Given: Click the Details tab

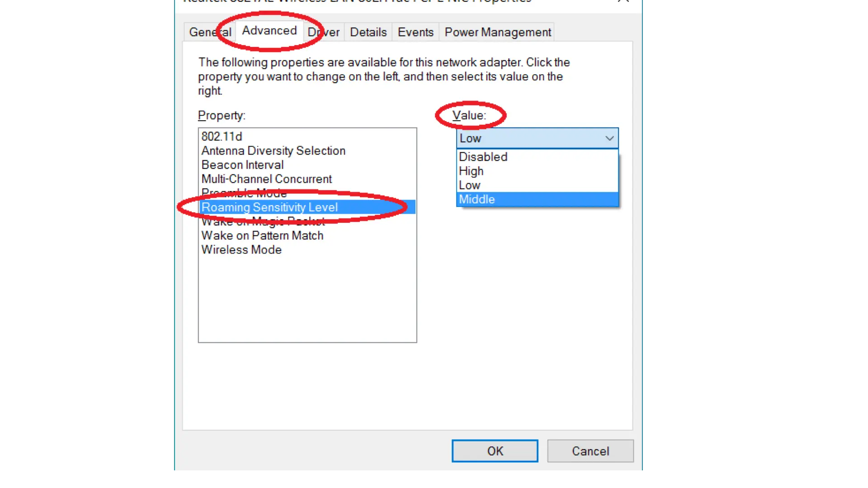Looking at the screenshot, I should 368,32.
